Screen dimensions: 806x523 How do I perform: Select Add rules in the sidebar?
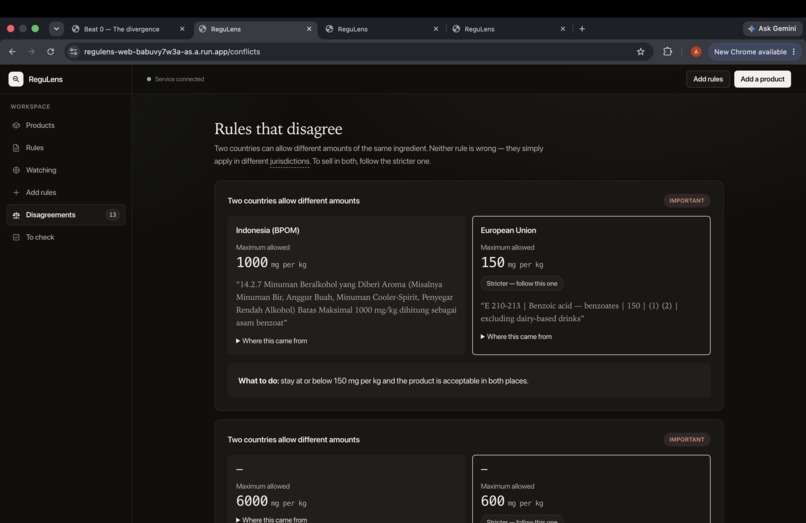click(x=66, y=192)
